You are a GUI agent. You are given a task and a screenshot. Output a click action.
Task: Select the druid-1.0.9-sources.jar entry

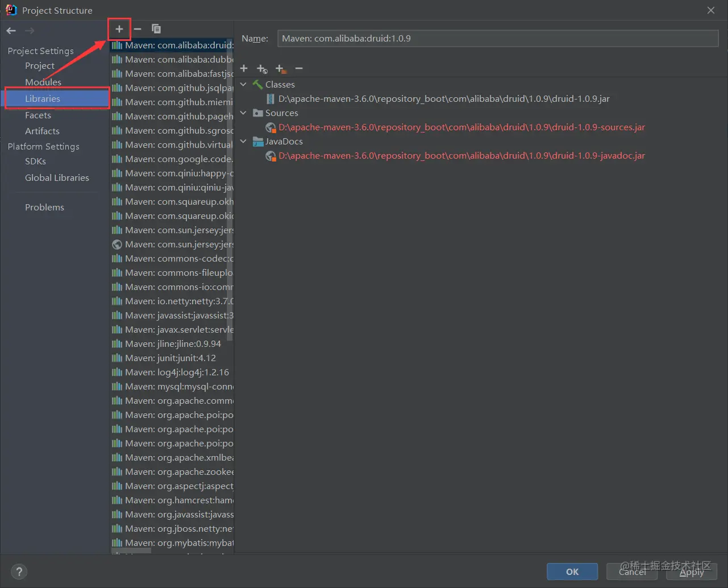pyautogui.click(x=455, y=127)
